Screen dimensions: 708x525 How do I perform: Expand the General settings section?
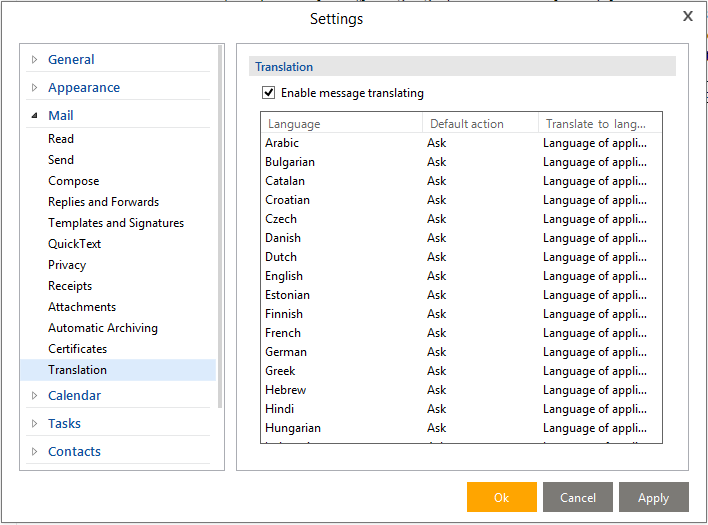[34, 59]
